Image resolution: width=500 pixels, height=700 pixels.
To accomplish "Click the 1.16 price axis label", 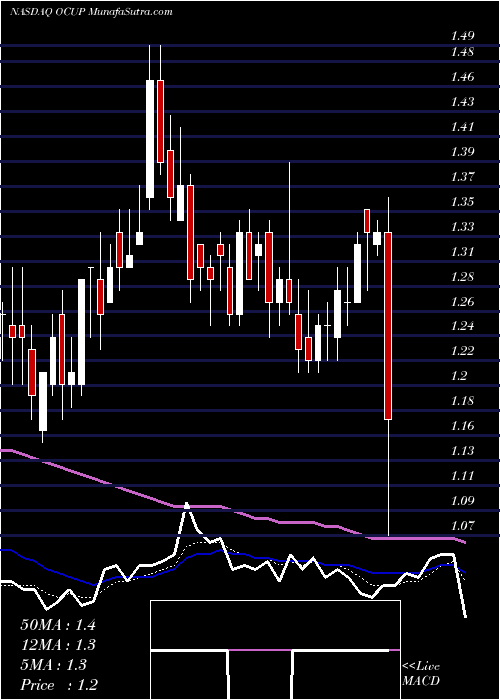I will point(462,426).
